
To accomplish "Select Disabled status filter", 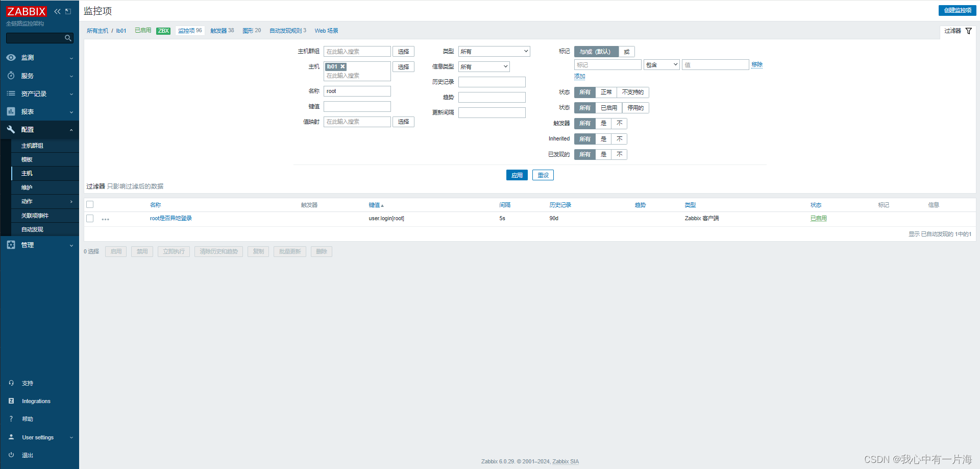I will point(635,108).
